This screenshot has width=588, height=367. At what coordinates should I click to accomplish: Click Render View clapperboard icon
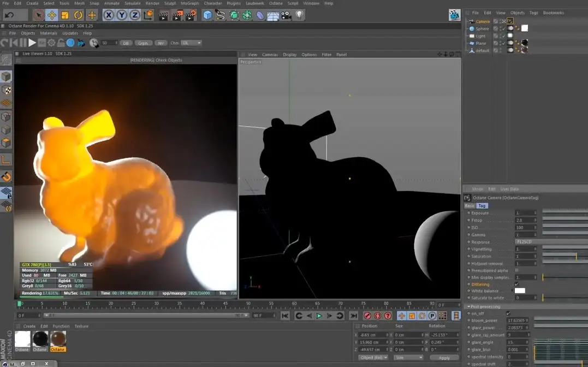[x=163, y=15]
